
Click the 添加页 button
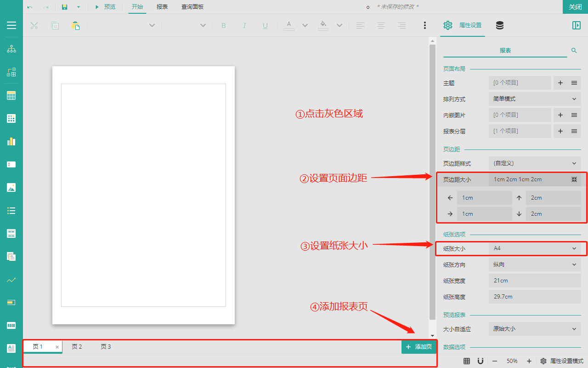pyautogui.click(x=418, y=347)
